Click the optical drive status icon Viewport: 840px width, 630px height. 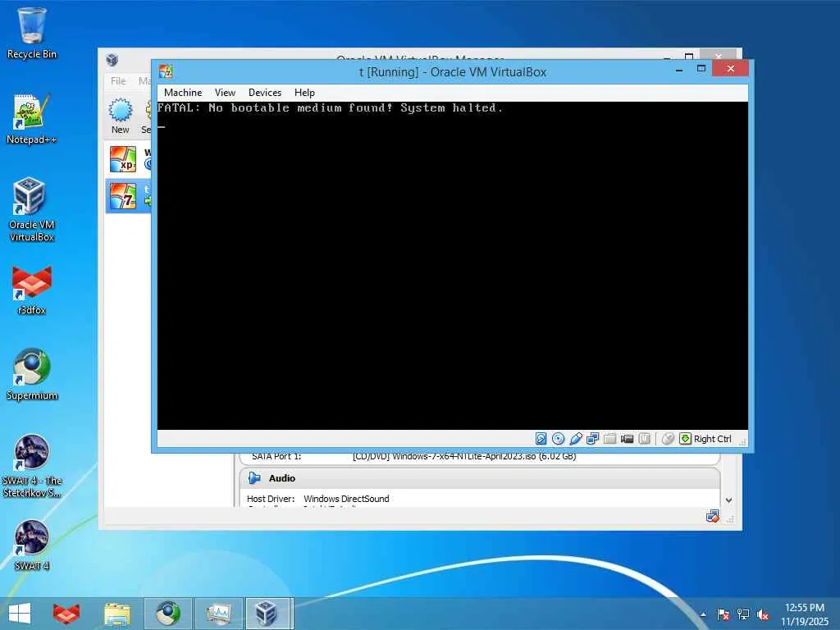pyautogui.click(x=558, y=439)
